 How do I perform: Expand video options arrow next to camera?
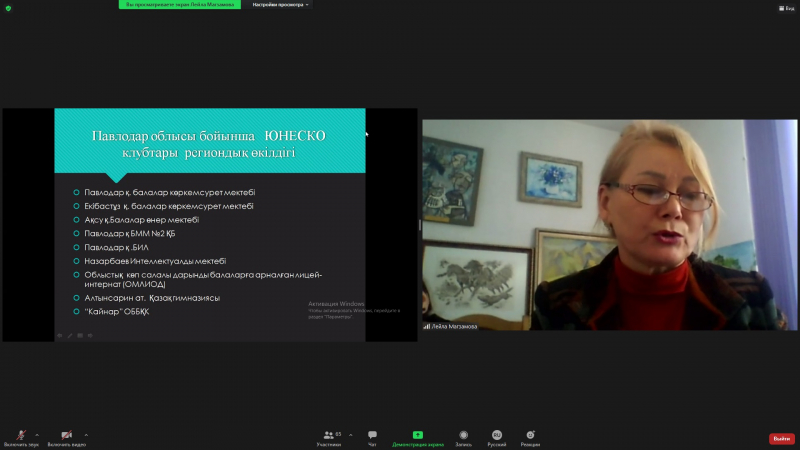click(86, 434)
